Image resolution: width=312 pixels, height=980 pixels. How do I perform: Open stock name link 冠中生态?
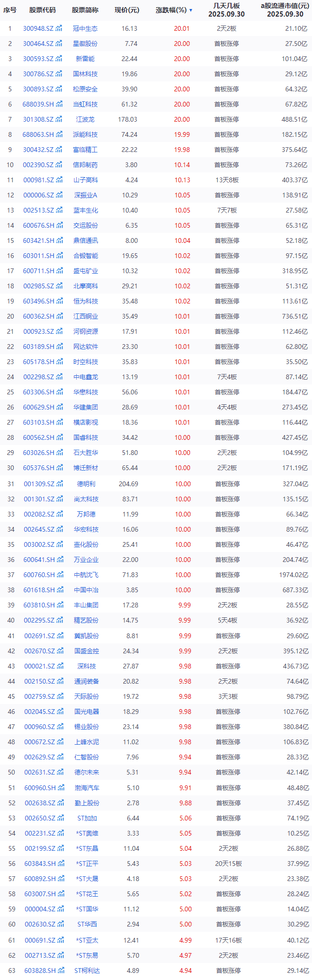pyautogui.click(x=85, y=28)
